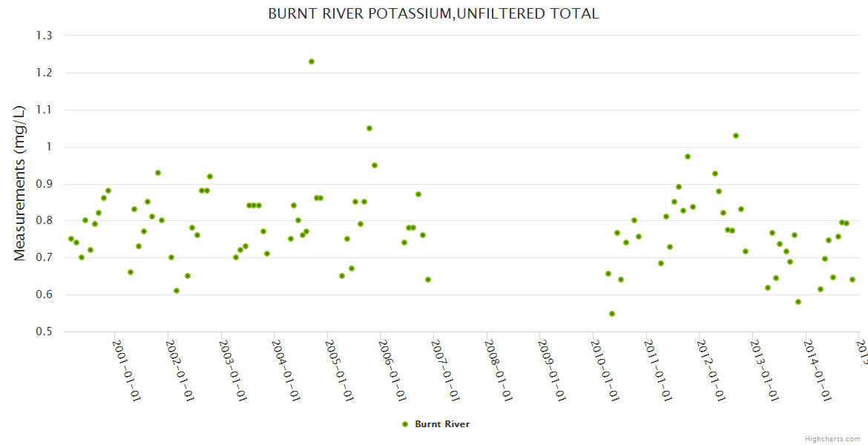Select the highest data point near 1.23 mg/L
This screenshot has height=445, width=868.
click(312, 62)
